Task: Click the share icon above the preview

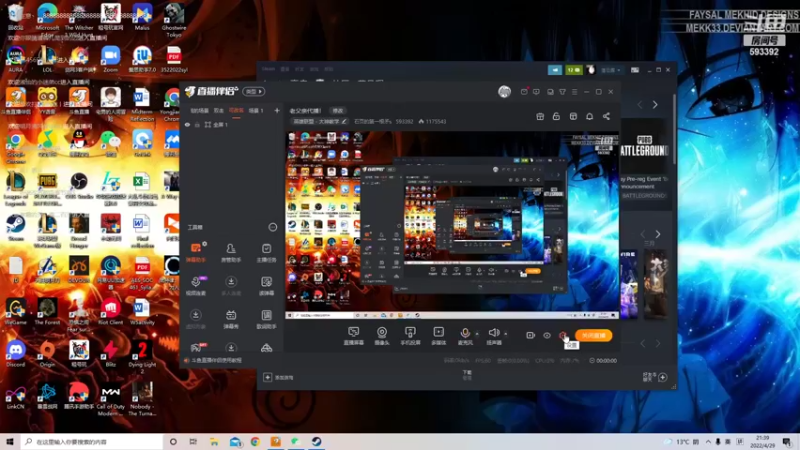Action: [x=606, y=116]
